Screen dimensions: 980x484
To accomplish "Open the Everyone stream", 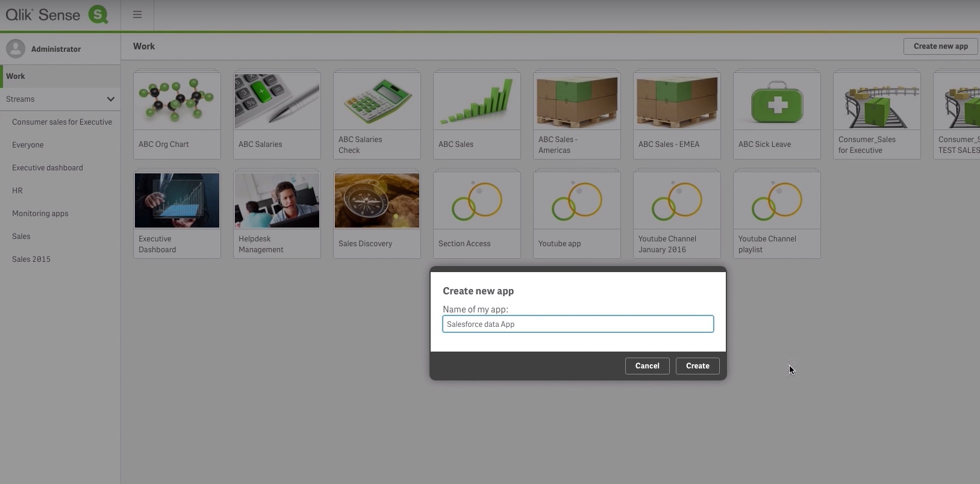I will (28, 145).
